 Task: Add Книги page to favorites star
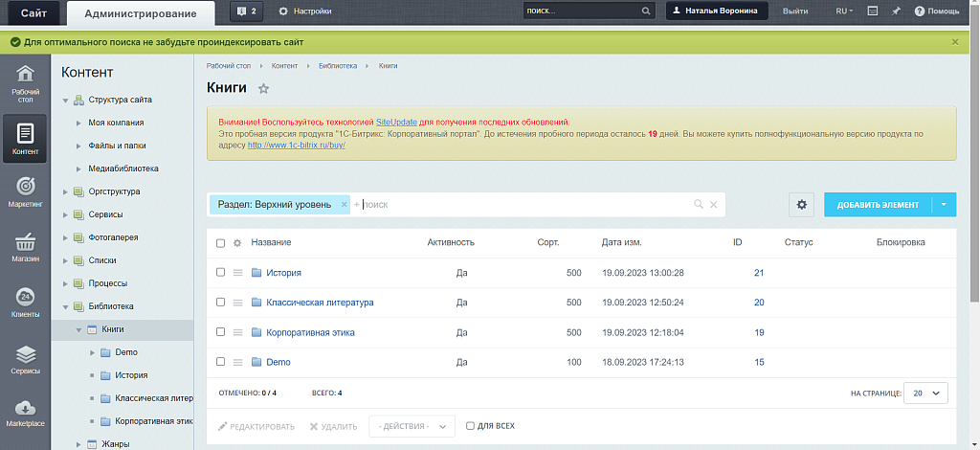click(x=264, y=89)
